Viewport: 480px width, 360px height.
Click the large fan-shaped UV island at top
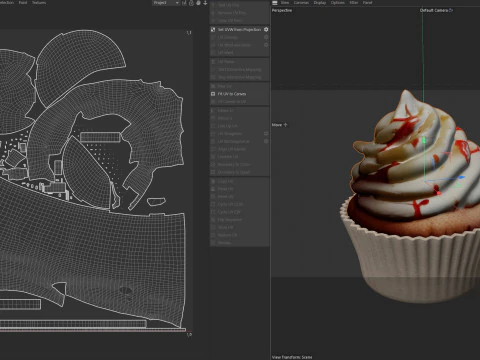click(x=80, y=63)
